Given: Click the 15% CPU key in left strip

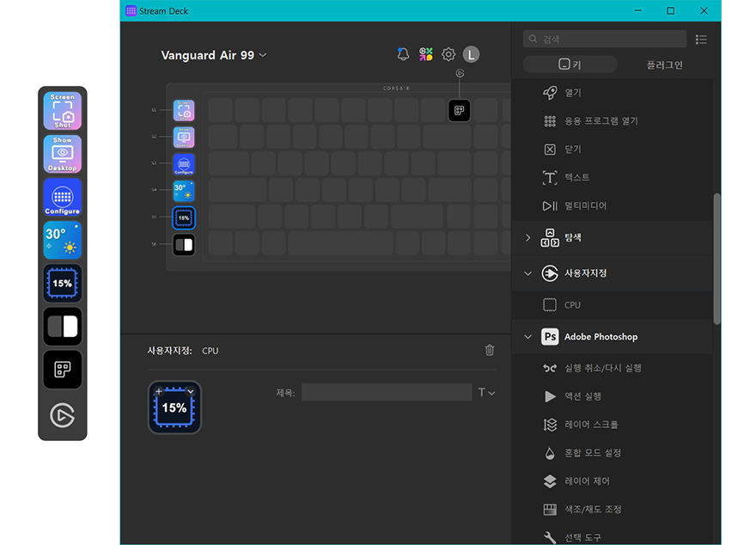Looking at the screenshot, I should tap(62, 283).
